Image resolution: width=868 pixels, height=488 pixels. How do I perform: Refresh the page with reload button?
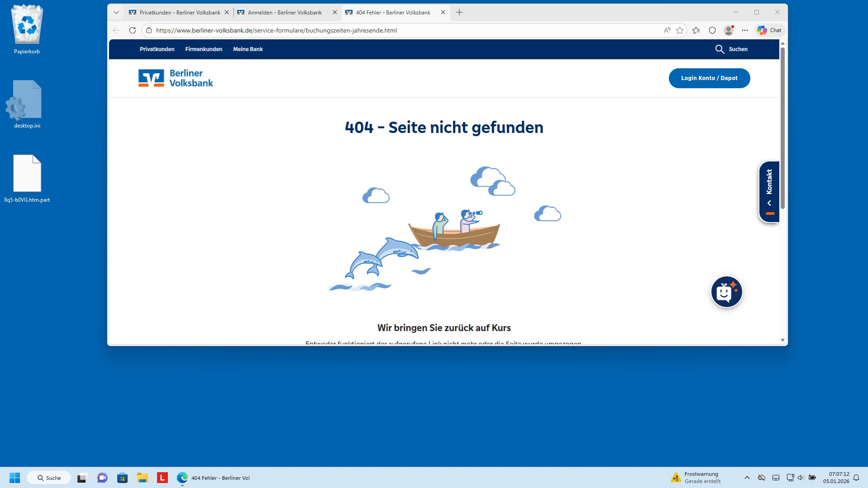point(133,30)
